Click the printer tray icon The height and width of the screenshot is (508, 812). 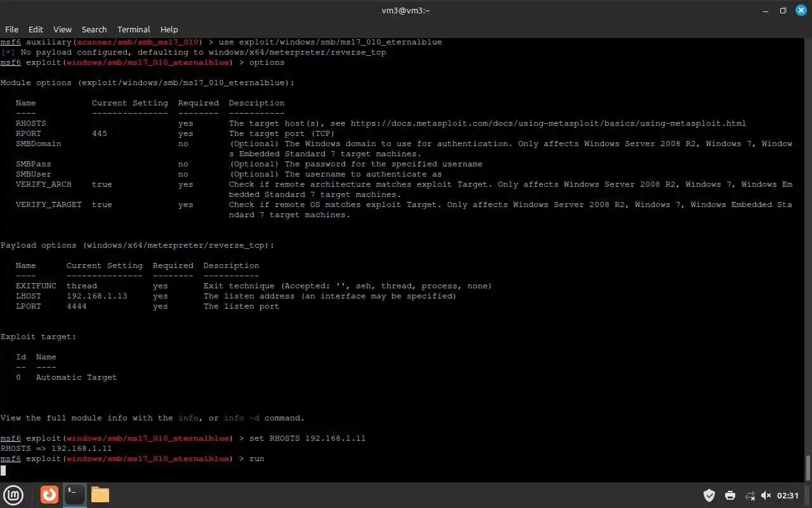(730, 495)
